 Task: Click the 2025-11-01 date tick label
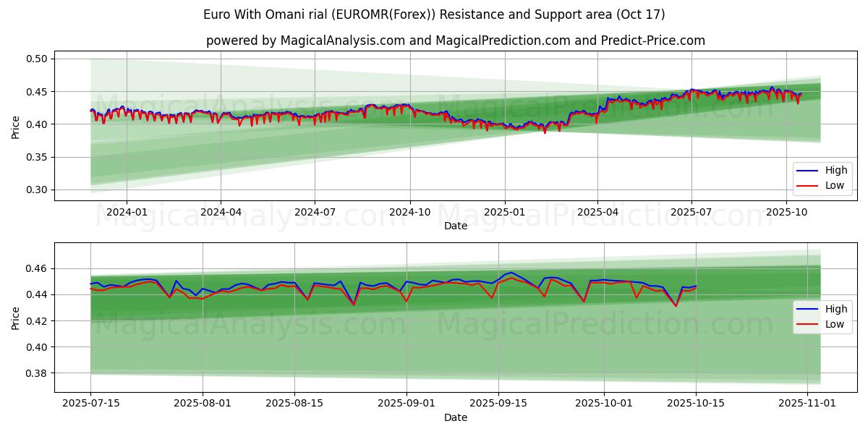point(807,404)
